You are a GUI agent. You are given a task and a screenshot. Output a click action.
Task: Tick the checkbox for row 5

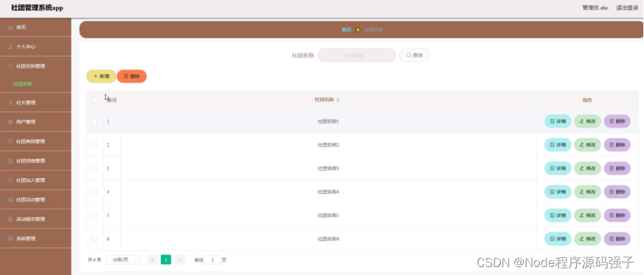click(x=94, y=215)
